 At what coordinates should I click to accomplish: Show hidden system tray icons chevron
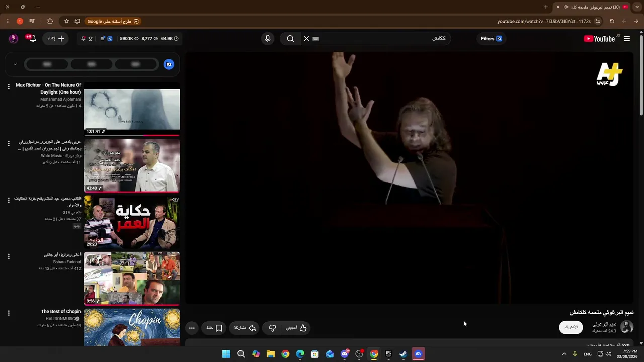pyautogui.click(x=564, y=354)
